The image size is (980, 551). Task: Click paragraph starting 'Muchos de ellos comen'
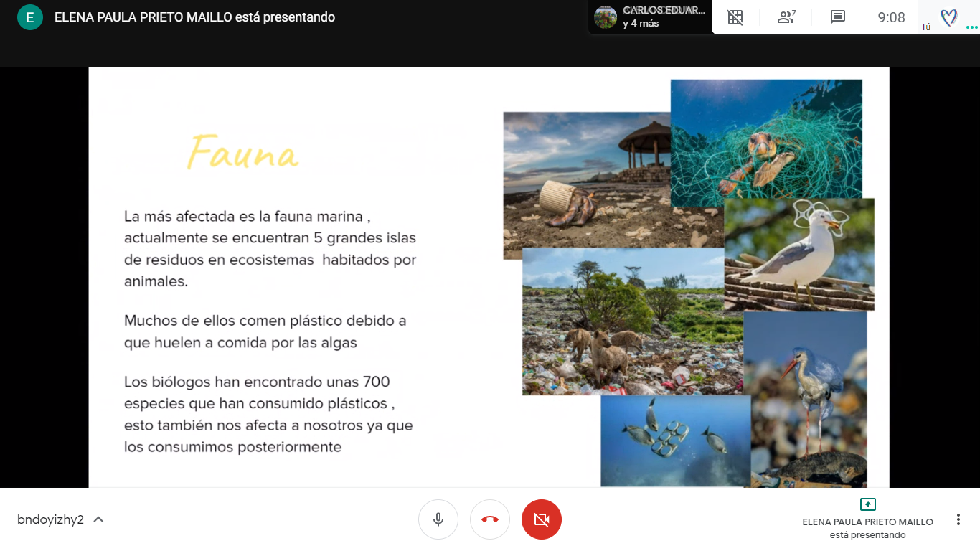coord(265,331)
